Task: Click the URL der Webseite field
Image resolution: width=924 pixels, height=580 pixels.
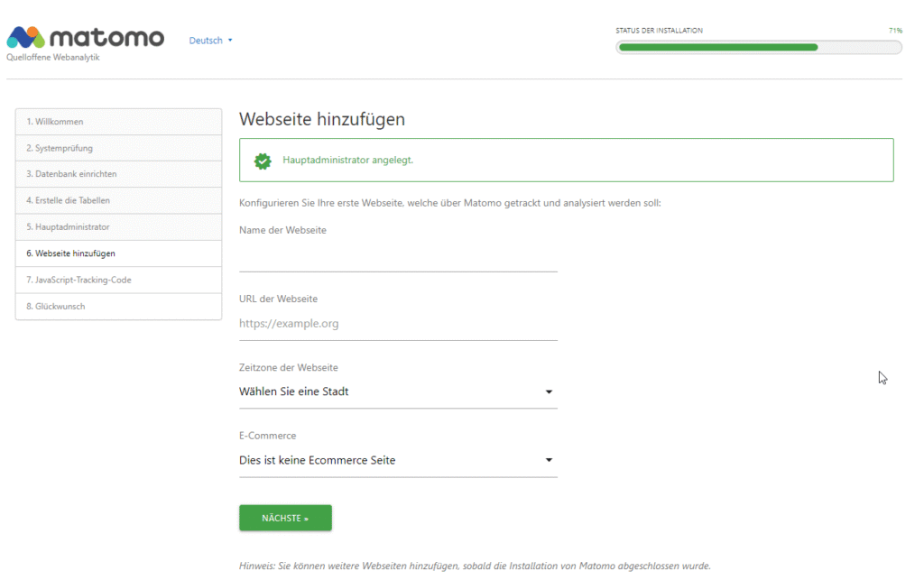Action: 398,324
